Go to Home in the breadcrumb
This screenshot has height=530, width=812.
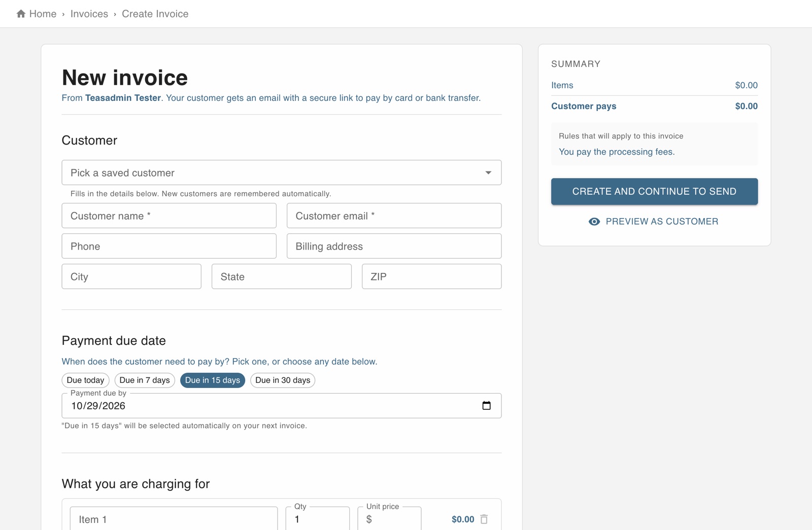pos(43,14)
